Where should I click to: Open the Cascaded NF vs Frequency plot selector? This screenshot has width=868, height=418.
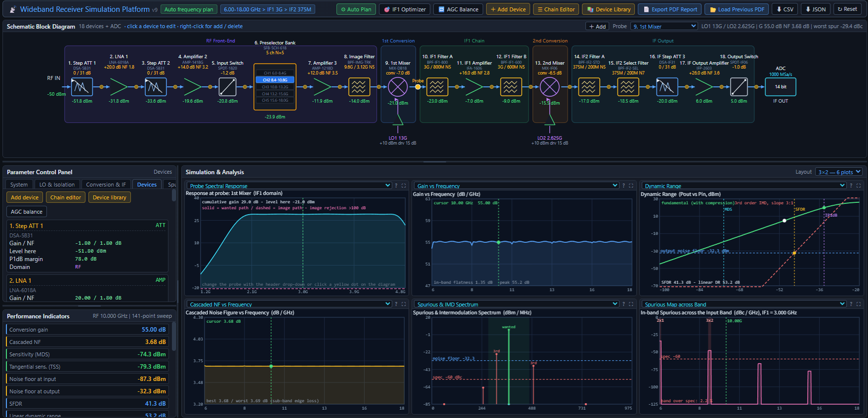coord(289,304)
